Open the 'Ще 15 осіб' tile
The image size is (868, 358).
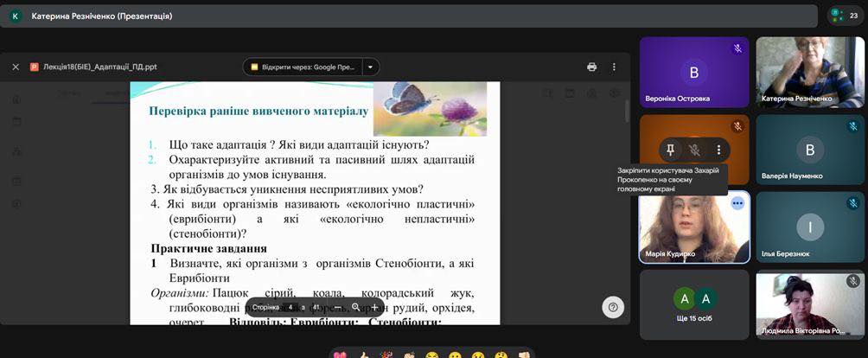694,304
